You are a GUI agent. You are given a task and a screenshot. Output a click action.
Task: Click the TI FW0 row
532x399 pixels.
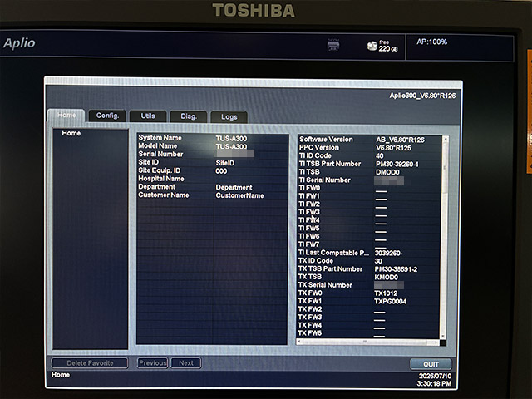[x=369, y=188]
